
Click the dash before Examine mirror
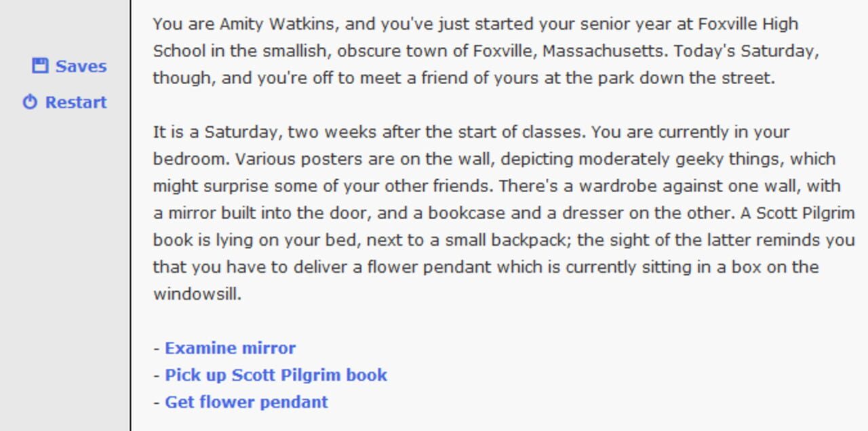[156, 348]
